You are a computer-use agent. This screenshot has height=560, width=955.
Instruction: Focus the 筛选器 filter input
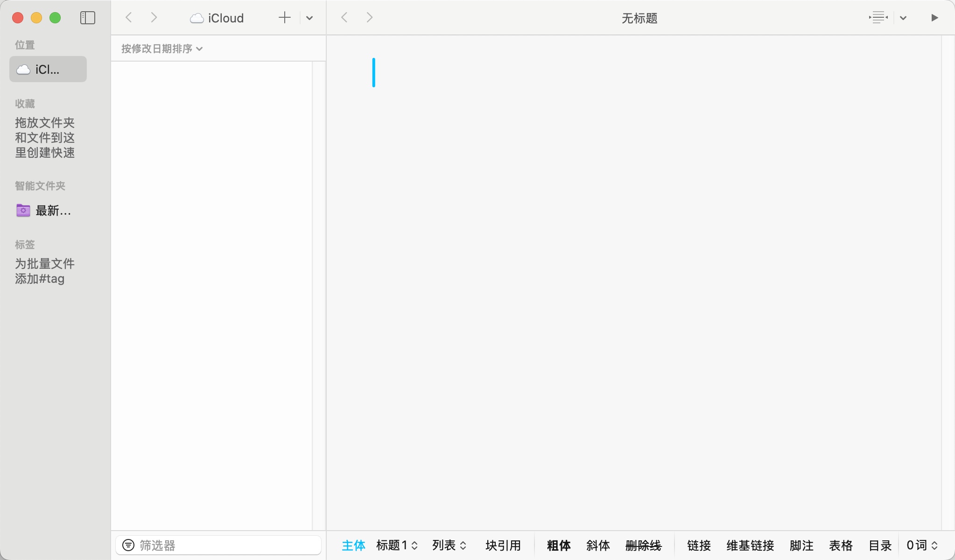(218, 545)
